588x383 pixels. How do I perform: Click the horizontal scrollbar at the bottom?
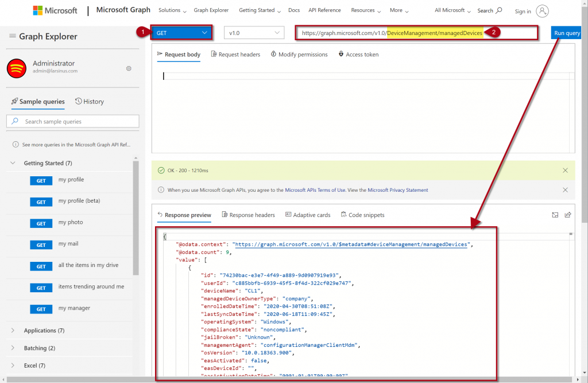coord(289,380)
